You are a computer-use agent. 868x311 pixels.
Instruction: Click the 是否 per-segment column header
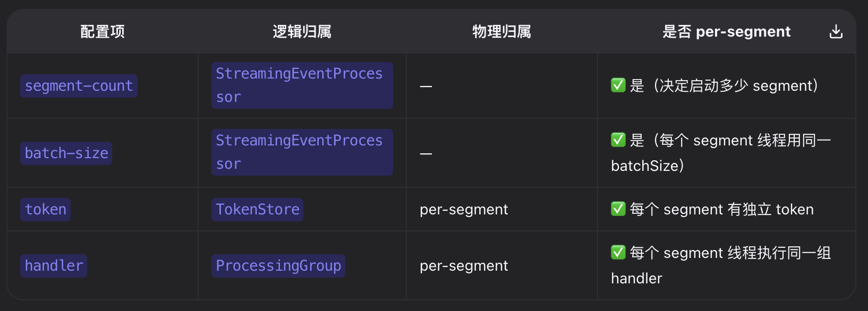(726, 32)
